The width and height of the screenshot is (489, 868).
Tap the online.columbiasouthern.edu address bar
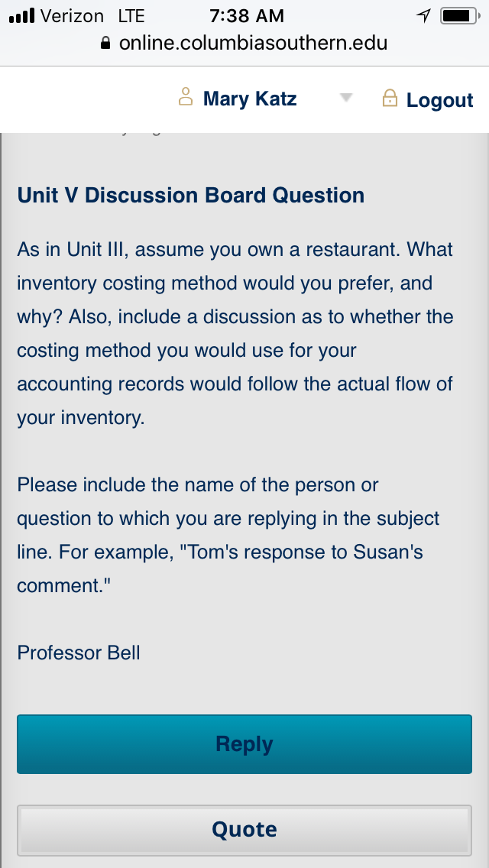pos(244,43)
